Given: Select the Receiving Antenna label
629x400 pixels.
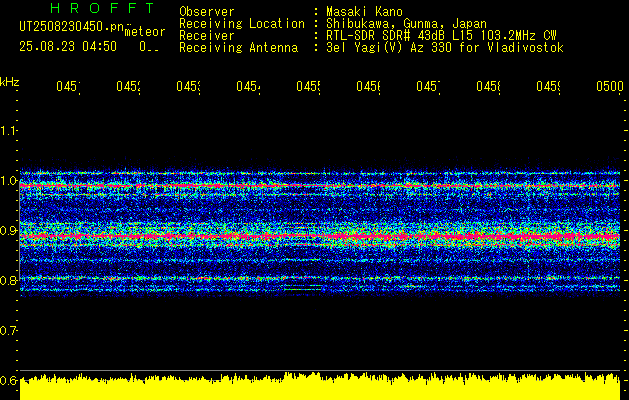Looking at the screenshot, I should coord(238,48).
